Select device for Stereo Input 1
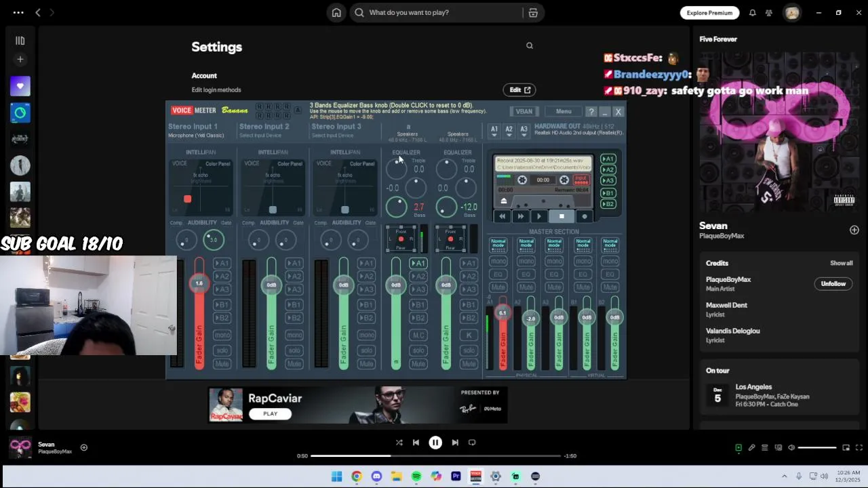The height and width of the screenshot is (488, 868). click(196, 136)
